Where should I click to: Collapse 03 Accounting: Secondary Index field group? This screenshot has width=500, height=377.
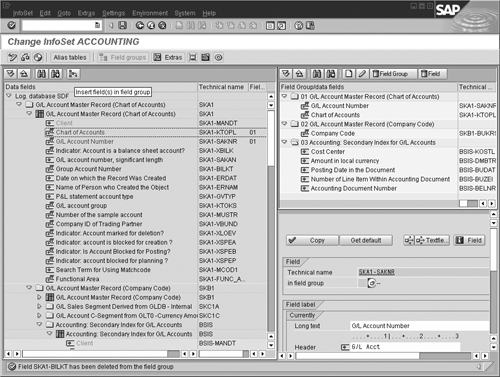[x=284, y=142]
